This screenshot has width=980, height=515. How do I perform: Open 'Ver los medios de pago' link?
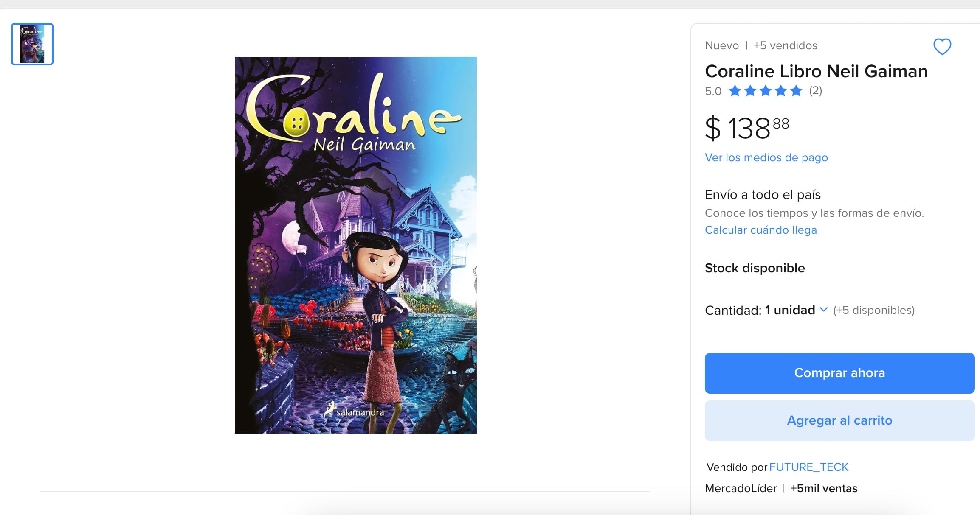766,157
